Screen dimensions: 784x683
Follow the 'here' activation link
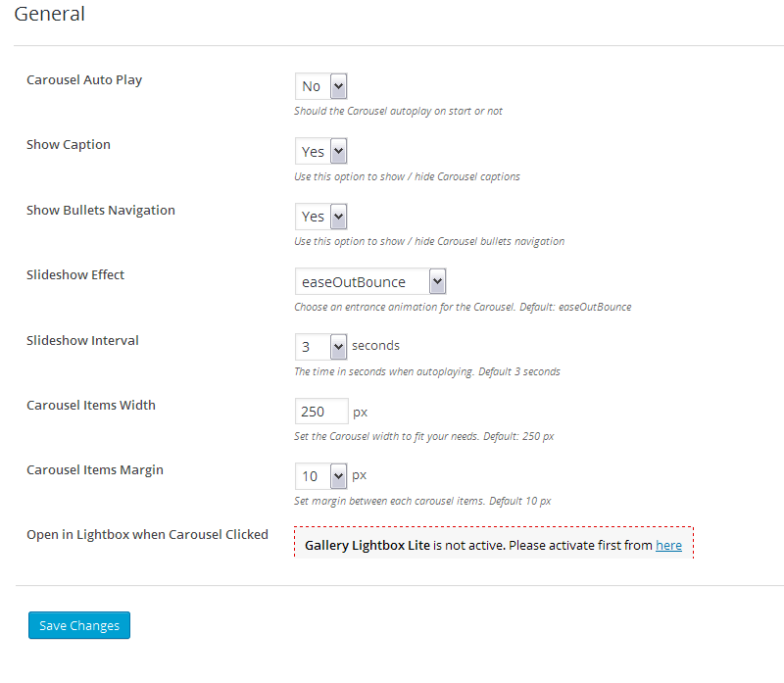668,545
